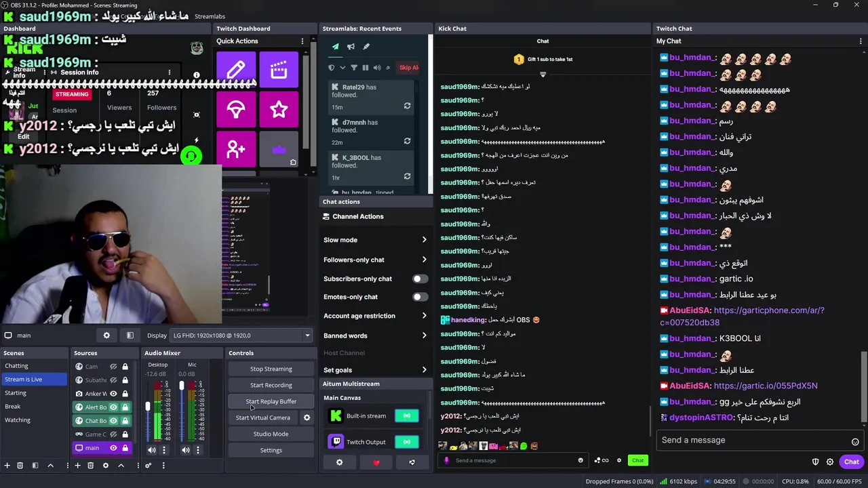Open the chevron dropdown beside the shield icon

(342, 68)
